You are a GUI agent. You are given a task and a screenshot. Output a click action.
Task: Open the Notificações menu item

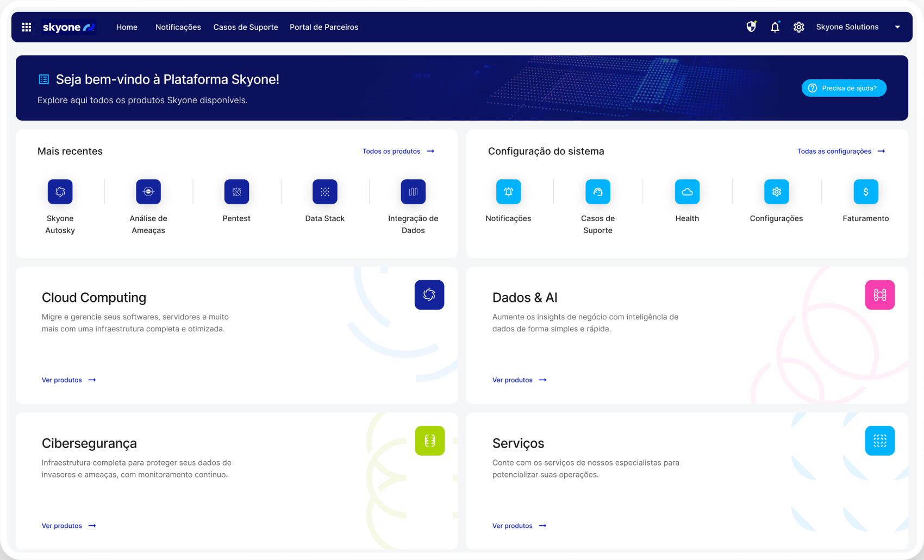tap(178, 27)
